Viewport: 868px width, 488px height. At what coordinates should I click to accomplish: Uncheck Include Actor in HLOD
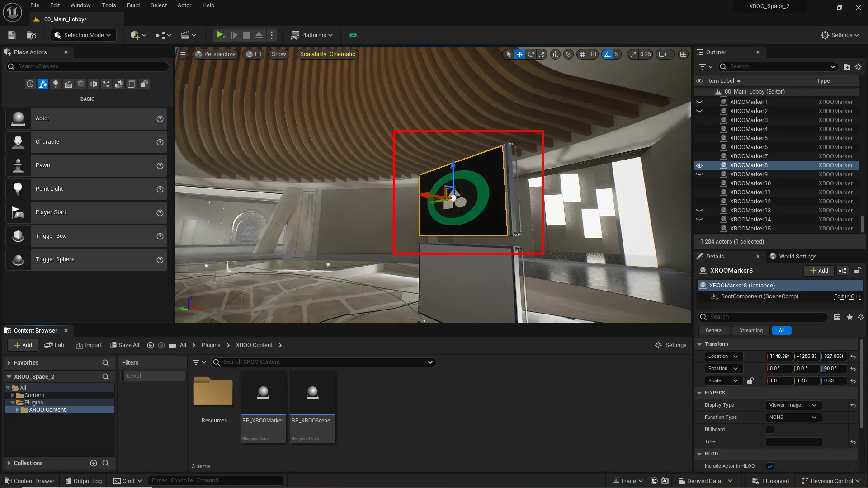pyautogui.click(x=770, y=466)
